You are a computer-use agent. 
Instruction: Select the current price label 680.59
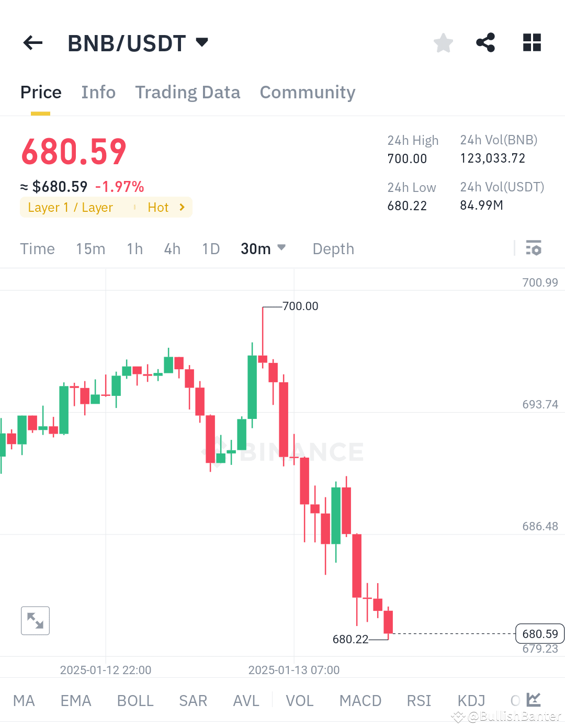click(x=539, y=633)
